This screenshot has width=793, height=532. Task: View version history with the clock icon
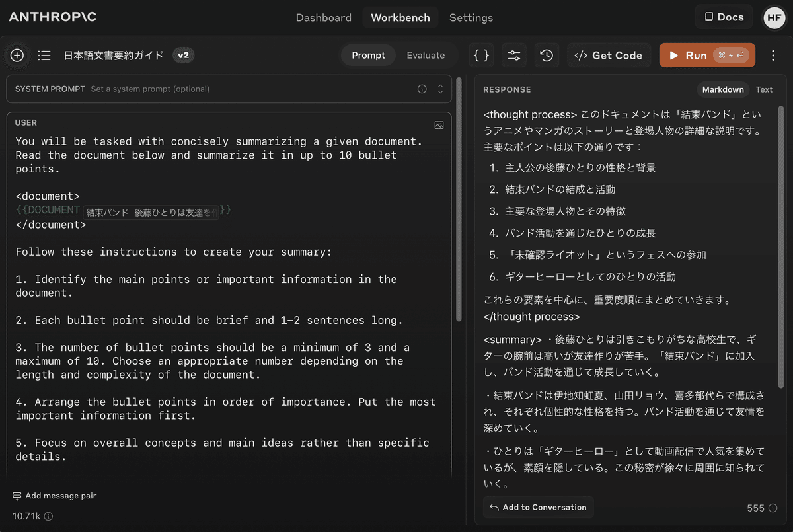tap(547, 55)
